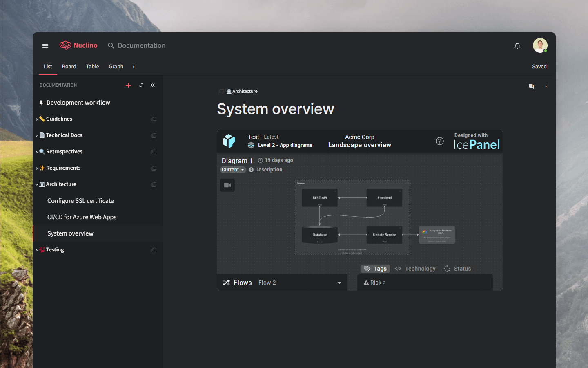
Task: Click the Documentation search field
Action: (142, 46)
